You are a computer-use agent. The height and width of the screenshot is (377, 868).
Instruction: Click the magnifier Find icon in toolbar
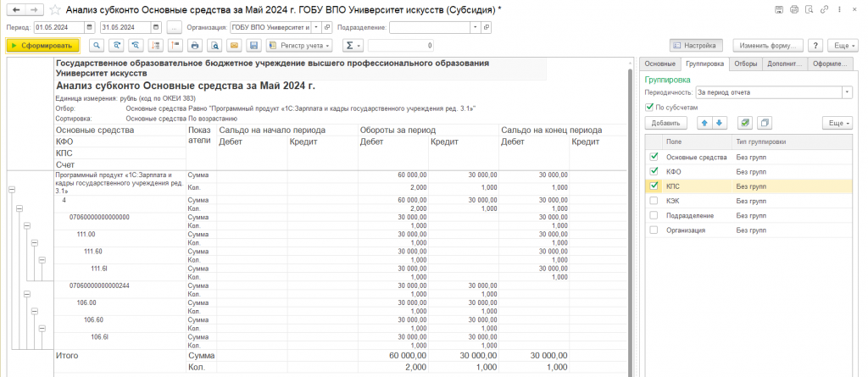[97, 46]
